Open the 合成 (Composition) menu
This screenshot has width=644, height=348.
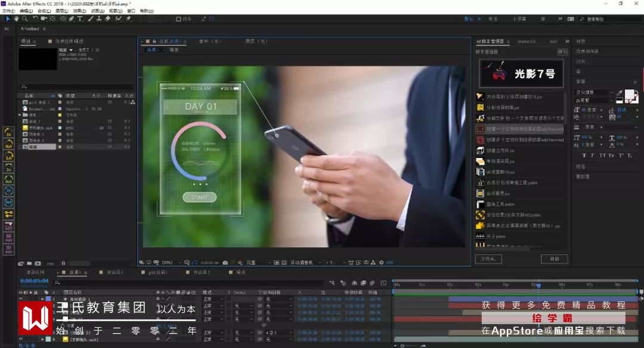point(44,11)
